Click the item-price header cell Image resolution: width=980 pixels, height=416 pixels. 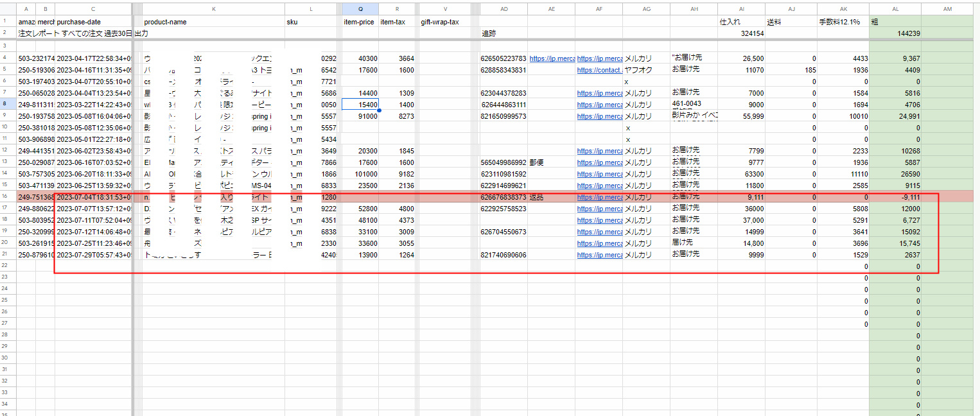(360, 22)
